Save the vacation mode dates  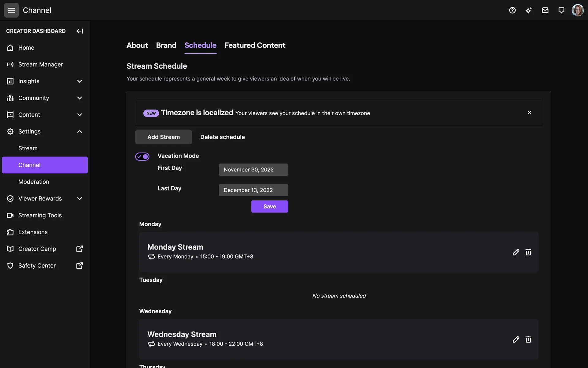pyautogui.click(x=269, y=206)
